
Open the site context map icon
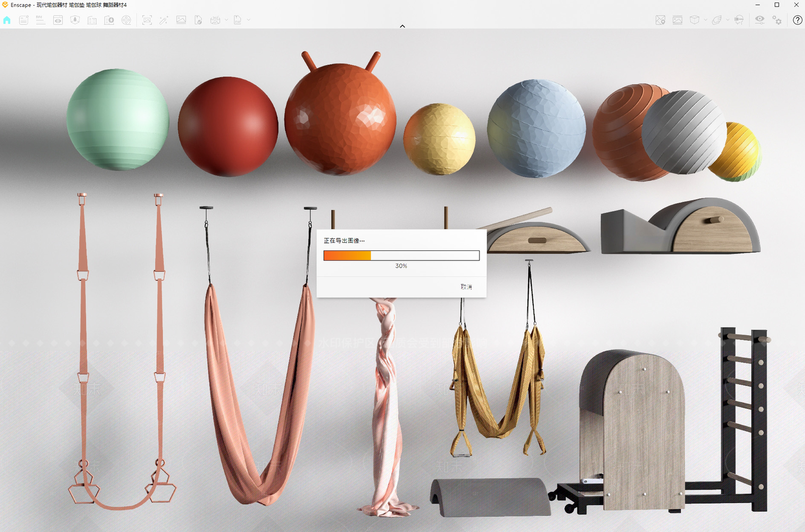661,20
